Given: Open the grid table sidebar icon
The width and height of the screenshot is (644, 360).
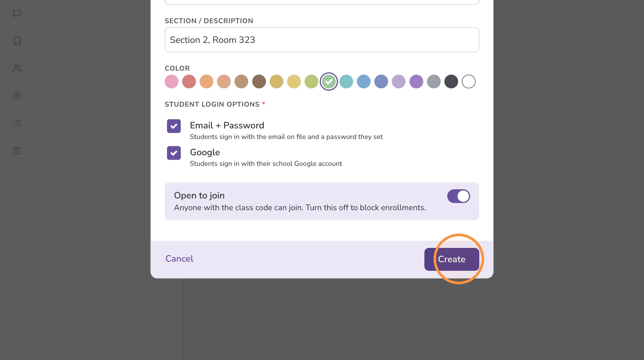Looking at the screenshot, I should [17, 96].
